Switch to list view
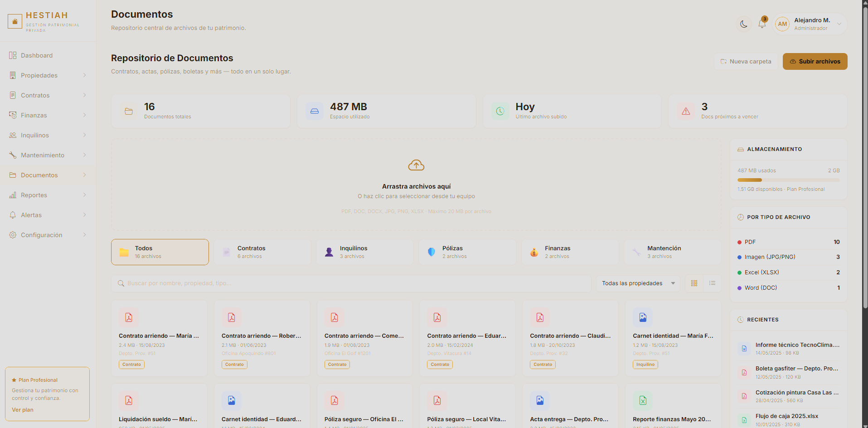 click(712, 283)
